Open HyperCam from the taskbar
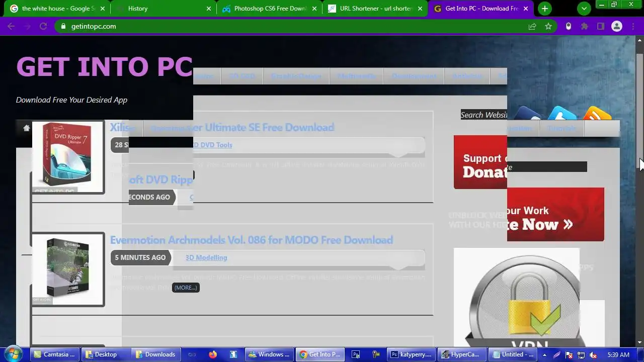Viewport: 644px width, 362px height. click(462, 354)
